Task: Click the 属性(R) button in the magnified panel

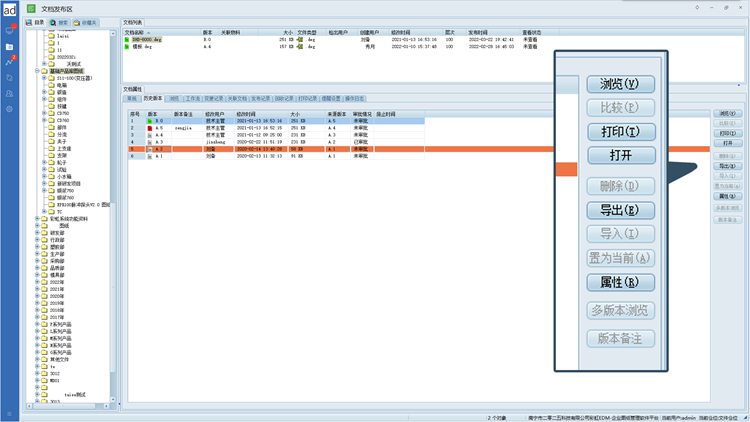Action: click(x=619, y=282)
